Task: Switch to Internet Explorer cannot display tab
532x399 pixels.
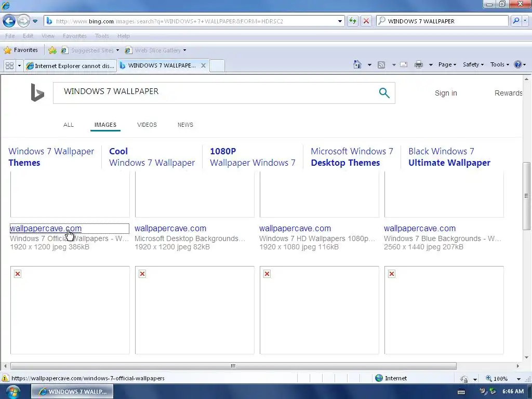Action: click(71, 65)
